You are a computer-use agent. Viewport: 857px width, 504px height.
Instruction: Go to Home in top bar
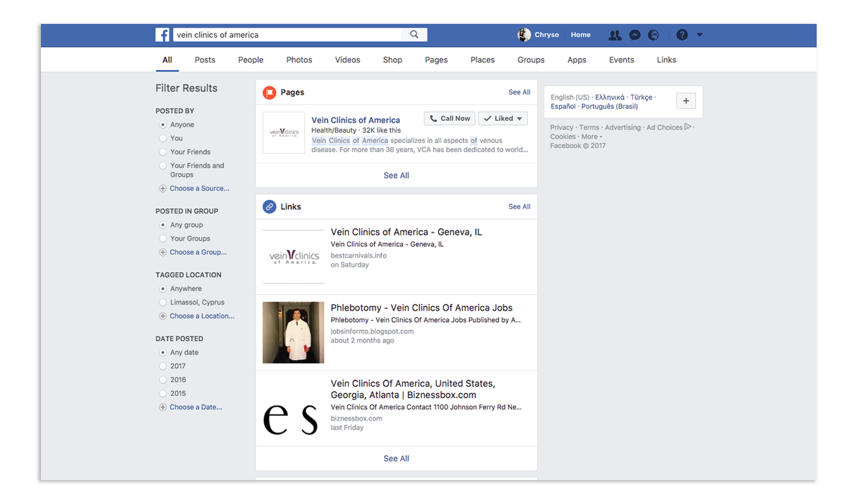(x=581, y=35)
